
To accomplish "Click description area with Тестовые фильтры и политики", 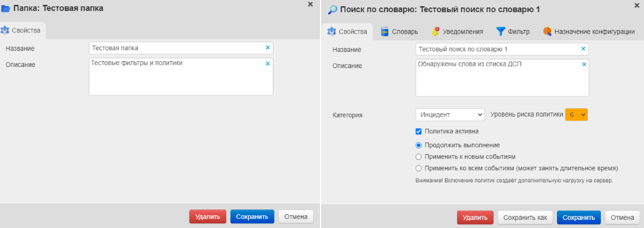I will pos(180,77).
